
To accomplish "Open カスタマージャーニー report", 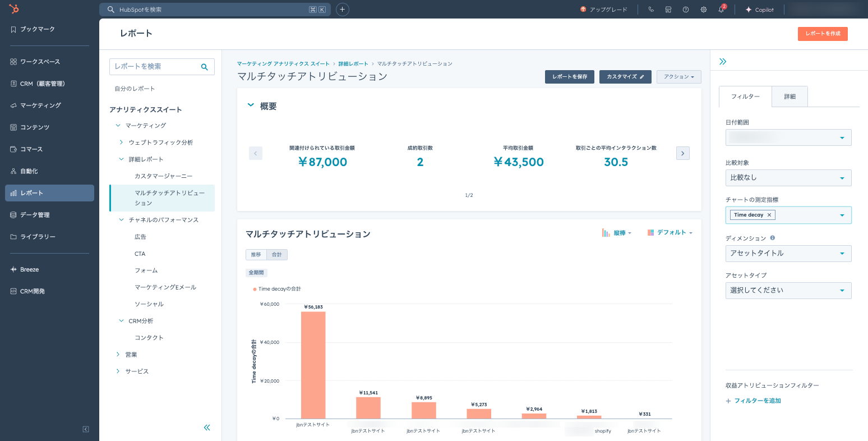I will [163, 176].
